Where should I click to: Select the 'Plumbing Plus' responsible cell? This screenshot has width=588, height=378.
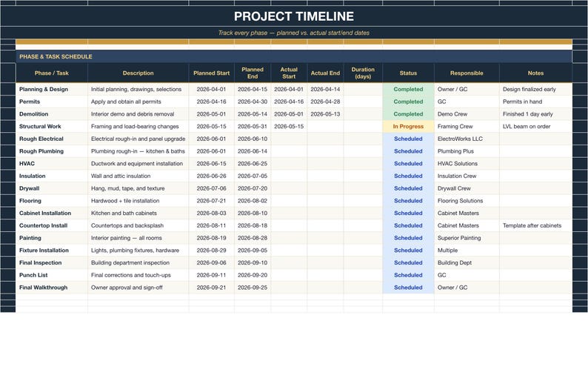pyautogui.click(x=467, y=151)
